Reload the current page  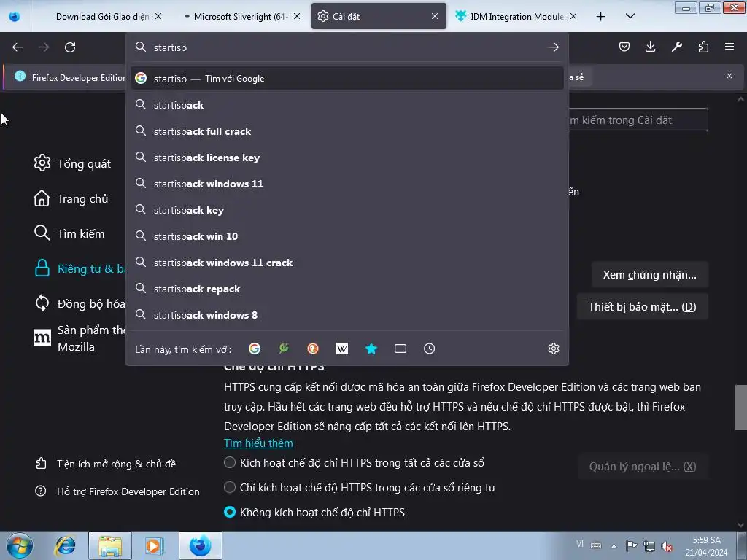tap(70, 47)
